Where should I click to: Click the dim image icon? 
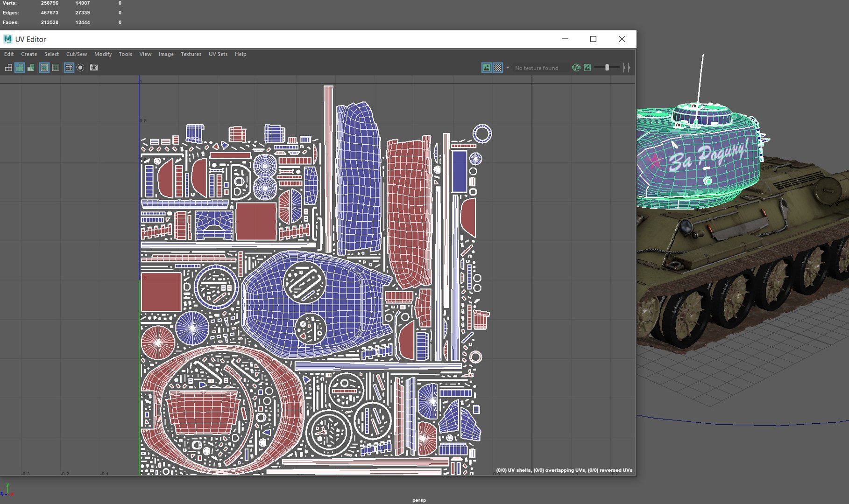click(587, 68)
